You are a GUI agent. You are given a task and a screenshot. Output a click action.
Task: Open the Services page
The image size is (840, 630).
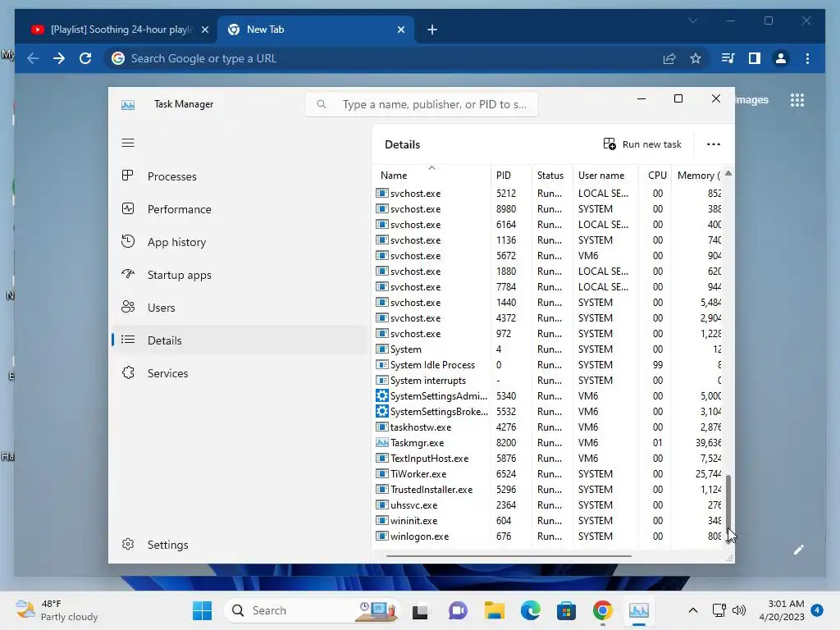[x=239, y=373]
